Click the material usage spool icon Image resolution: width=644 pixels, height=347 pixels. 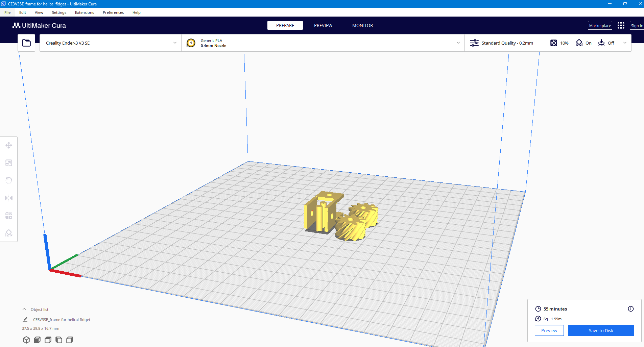pos(538,319)
